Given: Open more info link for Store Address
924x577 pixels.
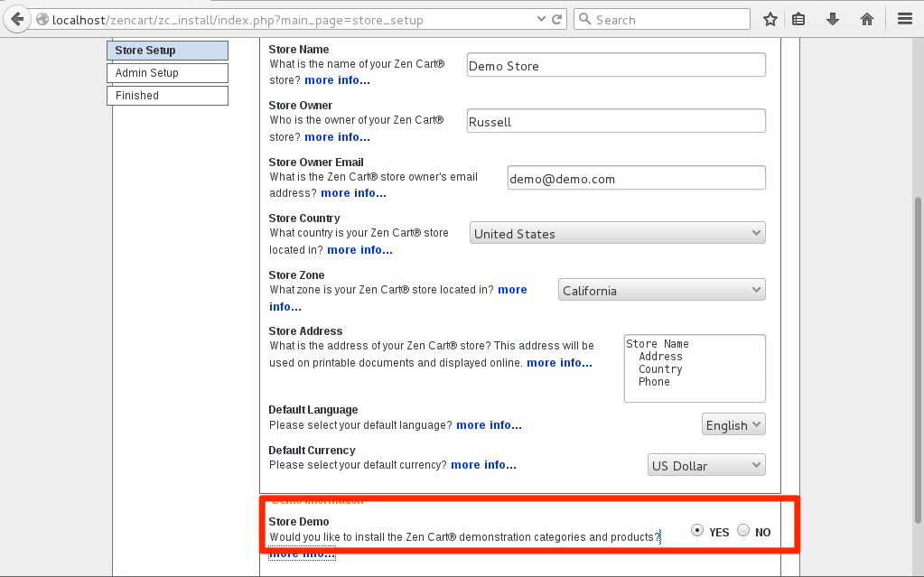Looking at the screenshot, I should tap(559, 362).
